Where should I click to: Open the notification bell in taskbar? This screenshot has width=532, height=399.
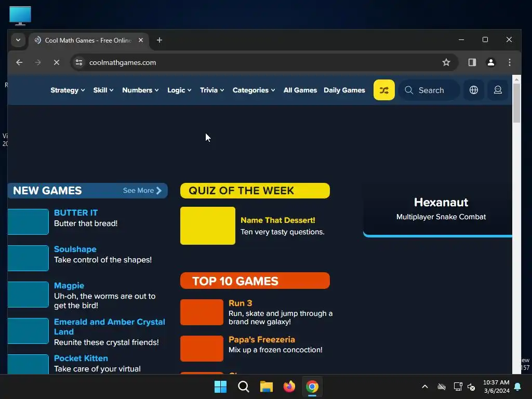click(x=518, y=387)
